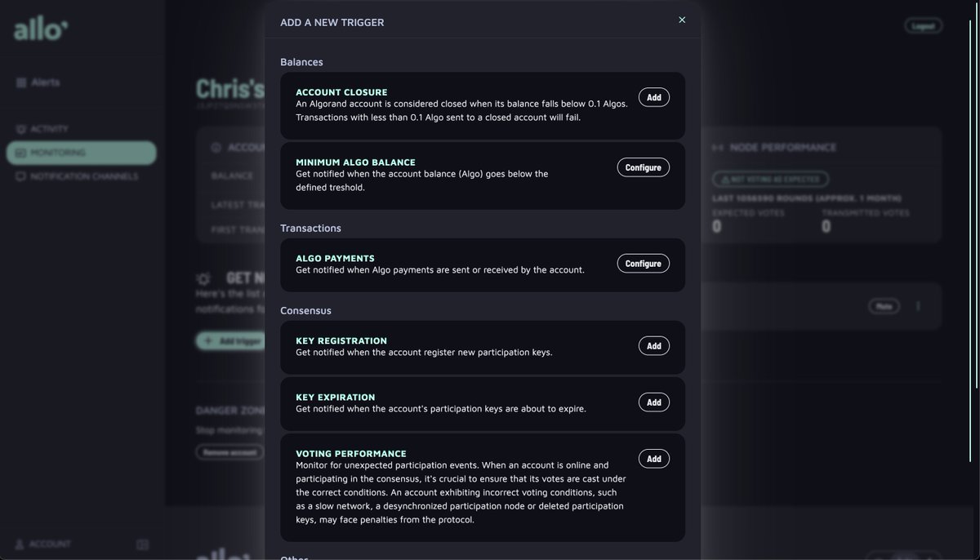Image resolution: width=980 pixels, height=560 pixels.
Task: Click the Account Closure heading
Action: click(341, 92)
